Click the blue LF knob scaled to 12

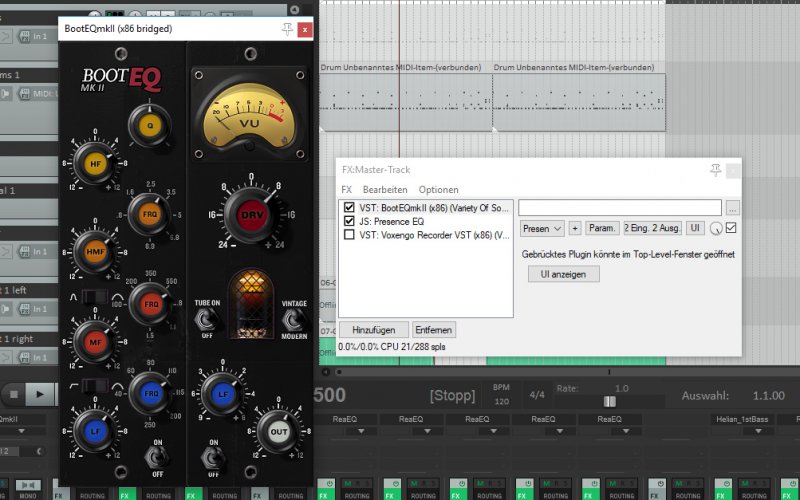pyautogui.click(x=95, y=431)
